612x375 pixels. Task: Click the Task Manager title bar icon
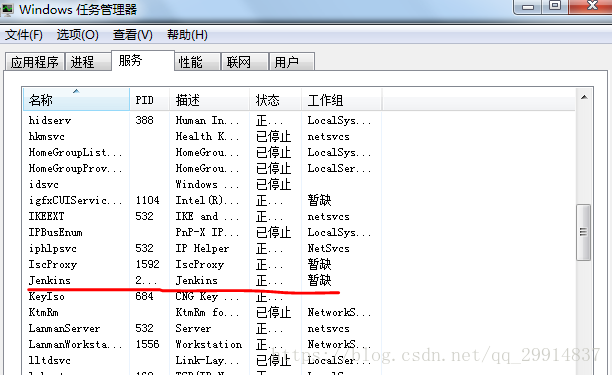7,9
